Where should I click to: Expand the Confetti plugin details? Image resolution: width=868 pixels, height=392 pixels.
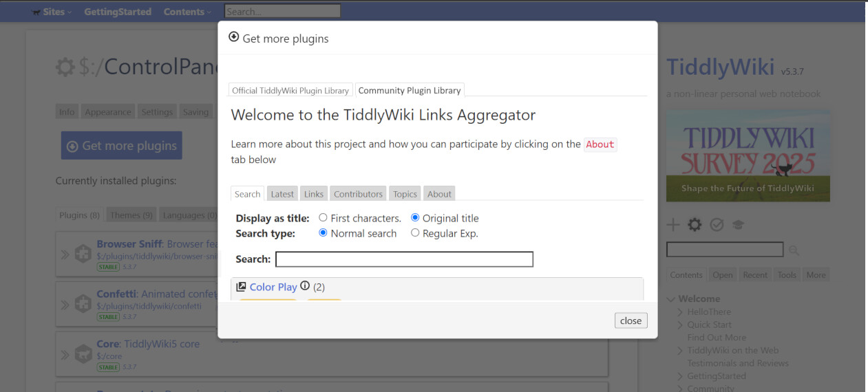tap(65, 304)
